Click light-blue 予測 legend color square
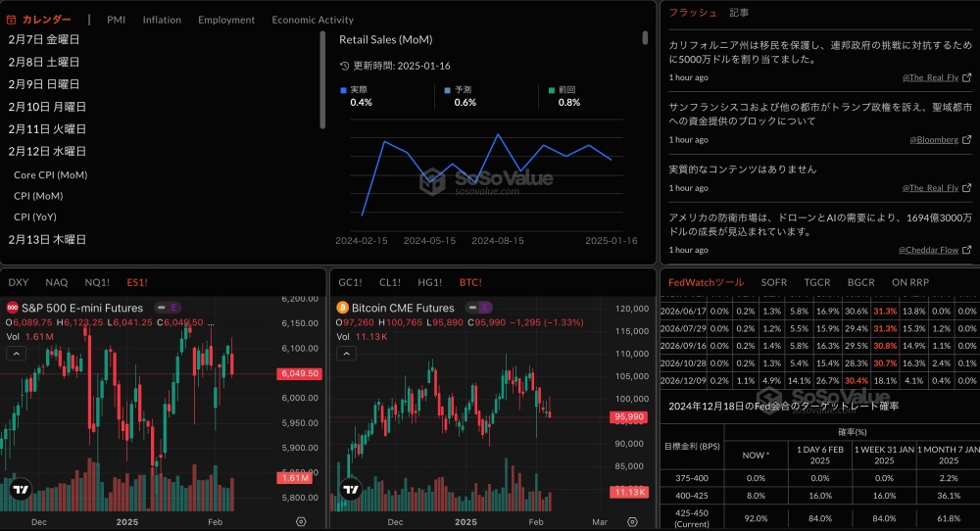This screenshot has width=980, height=531. tap(447, 90)
